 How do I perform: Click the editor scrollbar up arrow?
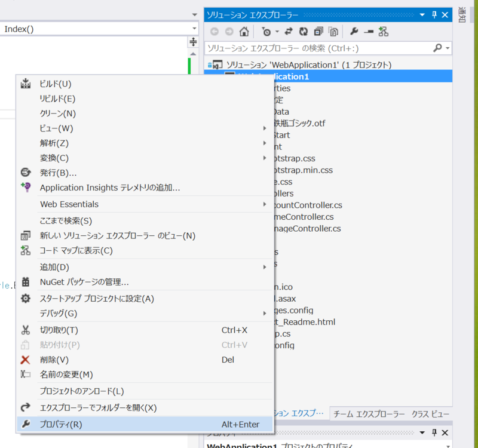(x=193, y=54)
